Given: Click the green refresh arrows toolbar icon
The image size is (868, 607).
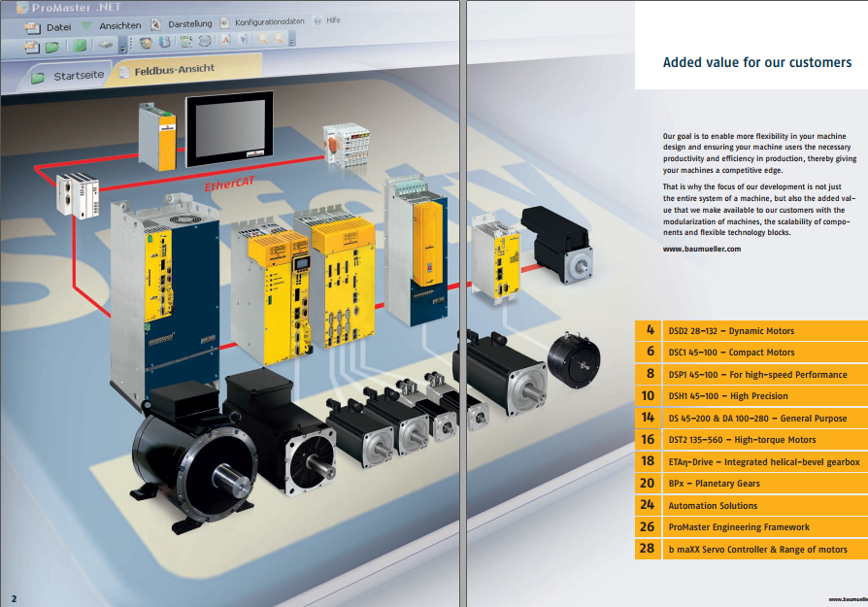Looking at the screenshot, I should (186, 41).
